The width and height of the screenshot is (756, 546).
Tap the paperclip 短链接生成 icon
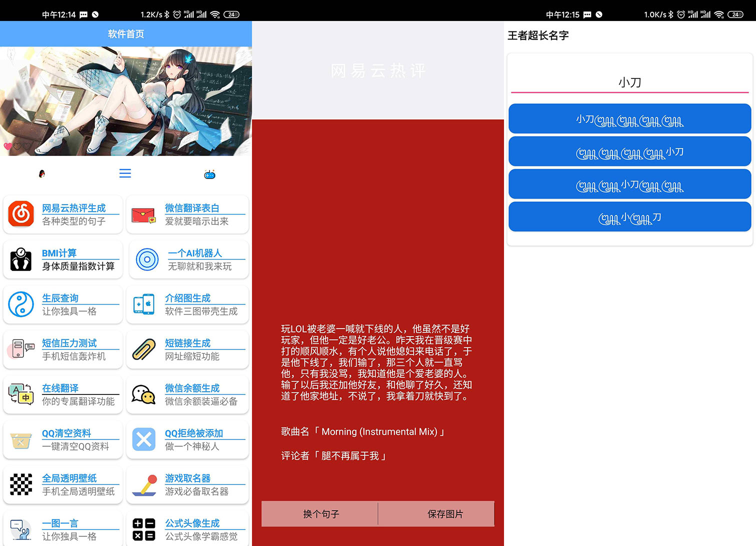click(x=144, y=349)
